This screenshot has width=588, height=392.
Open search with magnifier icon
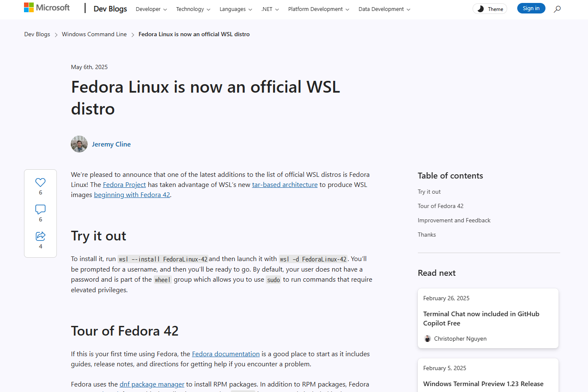click(557, 9)
